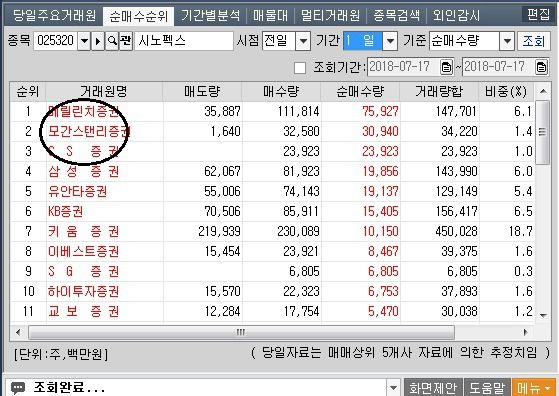Open the 기준 순매수량 dropdown
Image resolution: width=559 pixels, height=396 pixels.
507,41
